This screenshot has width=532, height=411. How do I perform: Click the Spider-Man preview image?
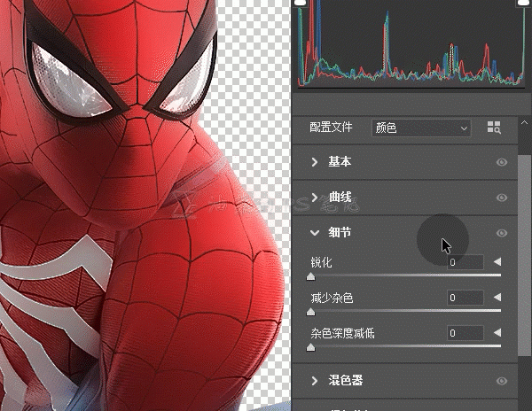point(145,205)
